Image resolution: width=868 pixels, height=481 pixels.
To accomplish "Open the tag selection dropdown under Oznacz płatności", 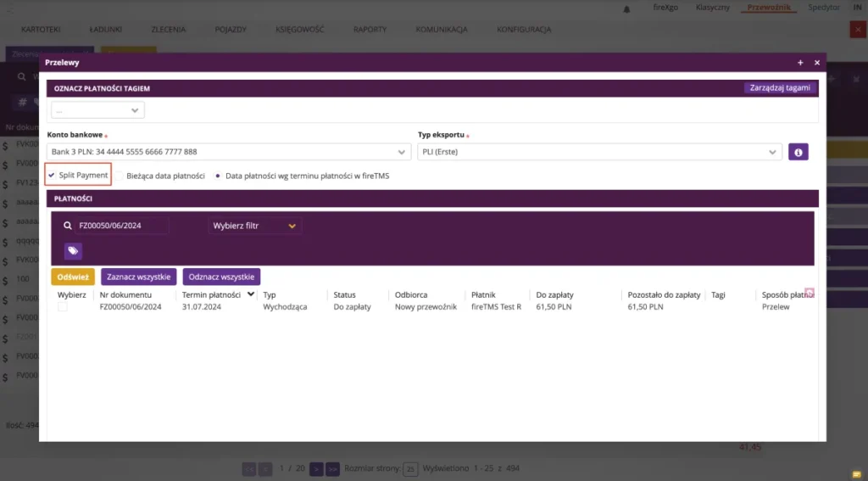I will pos(97,110).
